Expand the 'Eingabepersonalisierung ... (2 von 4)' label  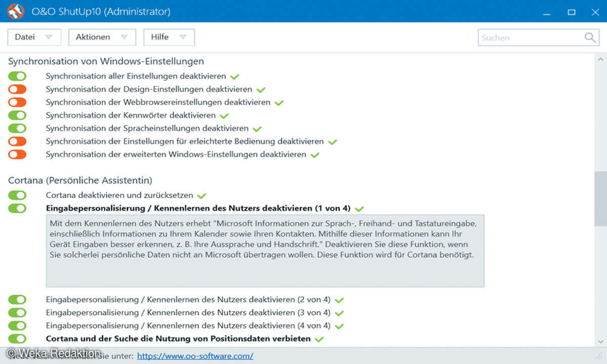(x=188, y=299)
